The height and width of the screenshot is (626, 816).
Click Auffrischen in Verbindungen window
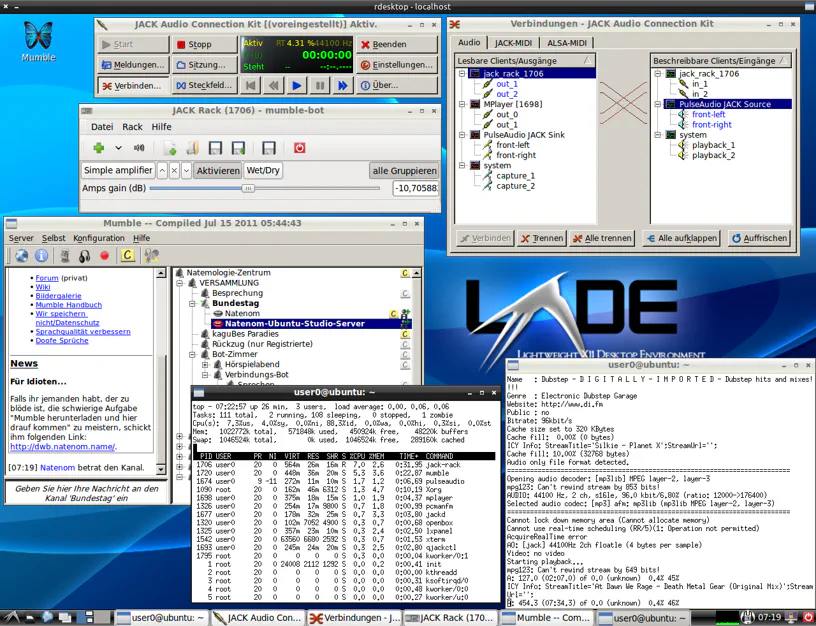(759, 238)
